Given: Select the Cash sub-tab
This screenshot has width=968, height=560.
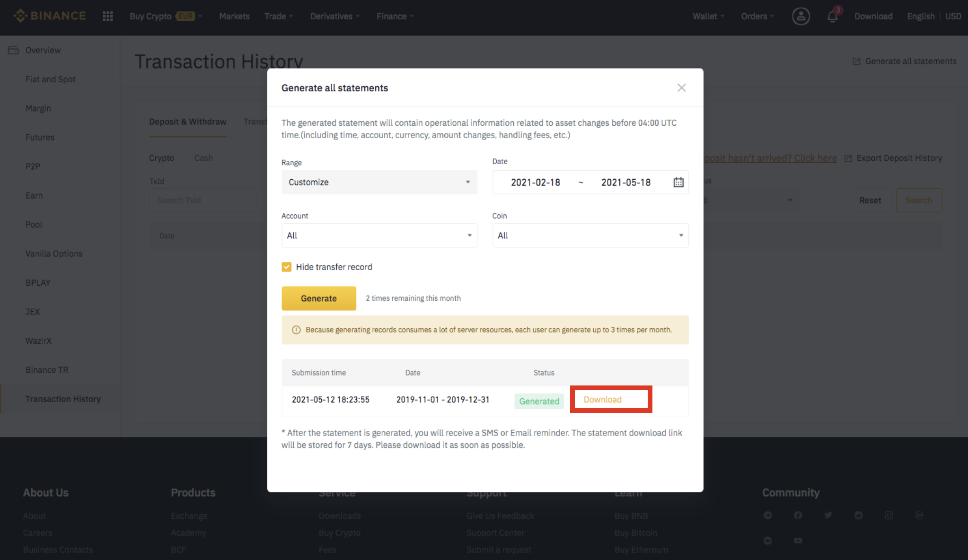Looking at the screenshot, I should pyautogui.click(x=203, y=158).
